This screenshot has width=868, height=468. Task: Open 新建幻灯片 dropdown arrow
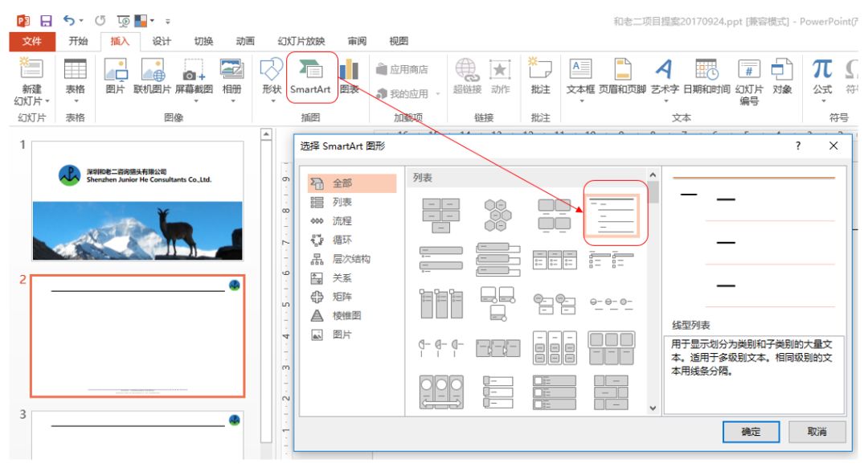click(x=47, y=101)
